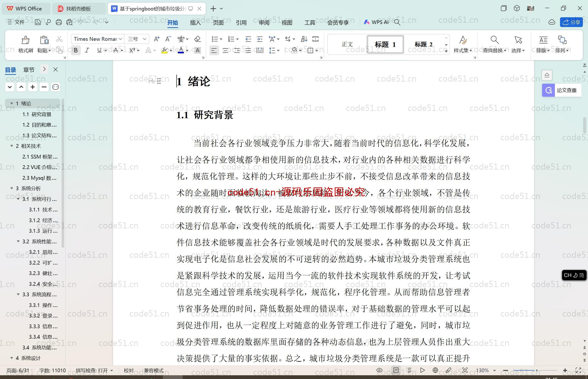The height and width of the screenshot is (379, 588).
Task: Open the 文件 (File) menu
Action: [16, 22]
